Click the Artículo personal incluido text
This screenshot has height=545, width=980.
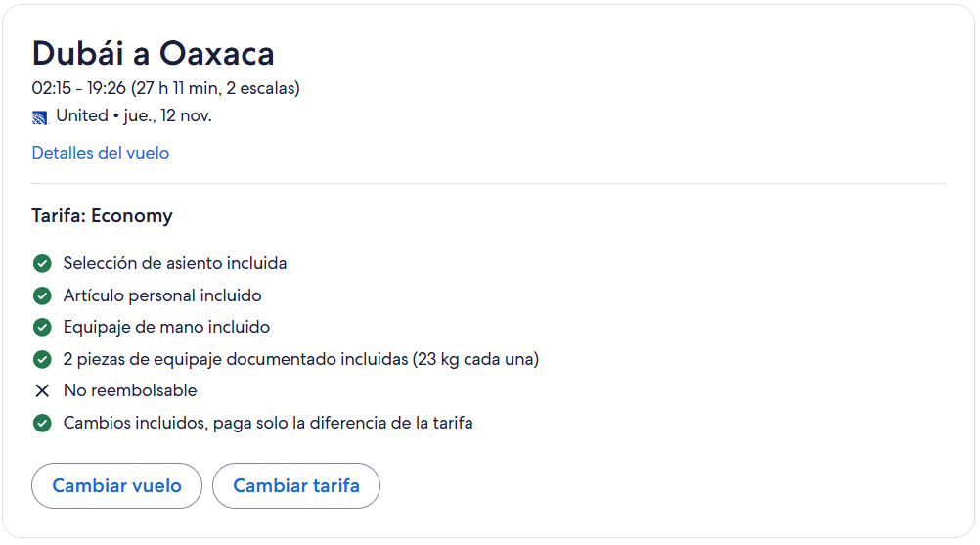tap(162, 295)
